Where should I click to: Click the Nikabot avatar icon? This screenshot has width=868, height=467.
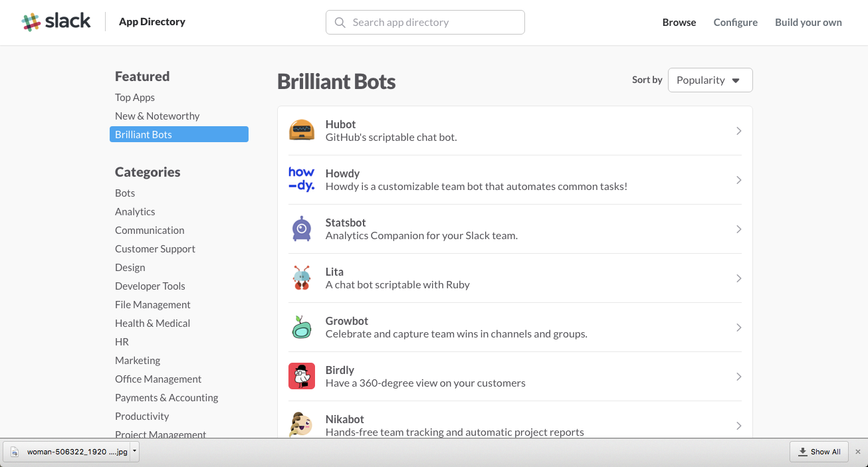[302, 424]
